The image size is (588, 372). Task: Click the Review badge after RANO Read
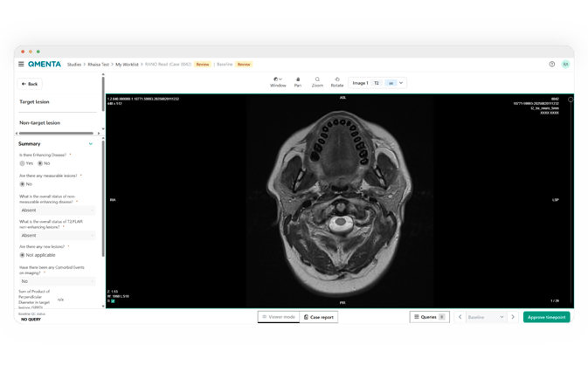pyautogui.click(x=203, y=65)
